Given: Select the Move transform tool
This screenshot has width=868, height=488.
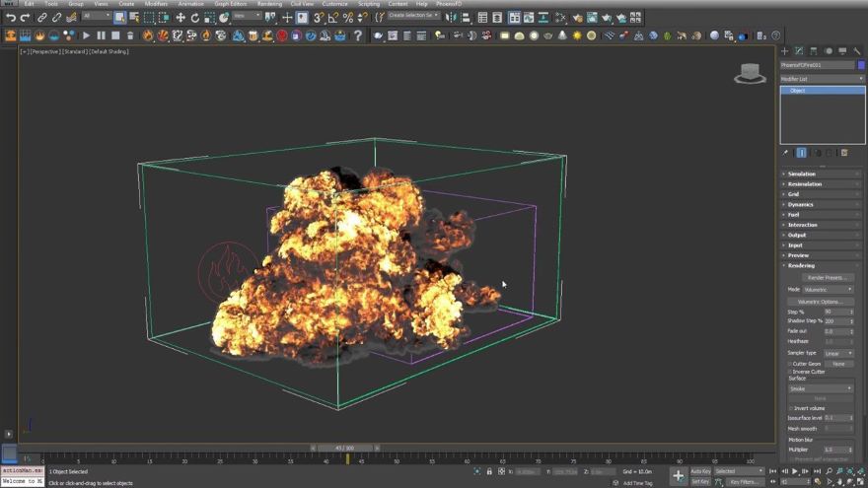Looking at the screenshot, I should click(x=180, y=18).
